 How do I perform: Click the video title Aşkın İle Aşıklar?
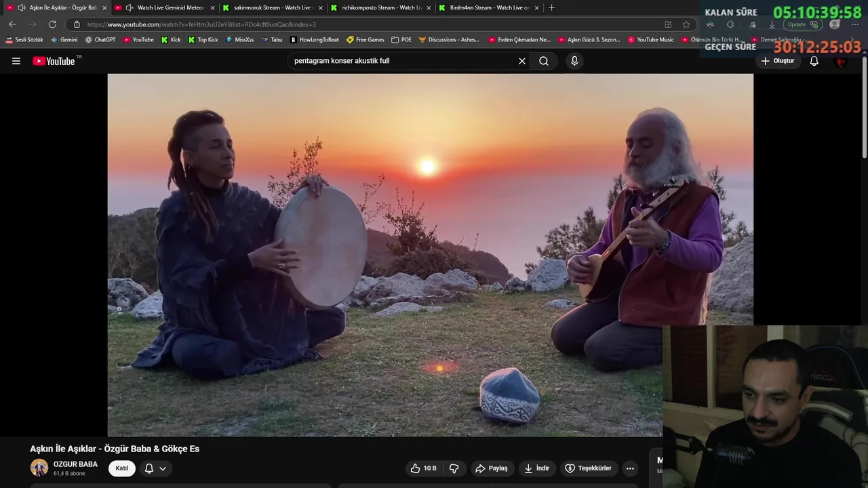115,449
